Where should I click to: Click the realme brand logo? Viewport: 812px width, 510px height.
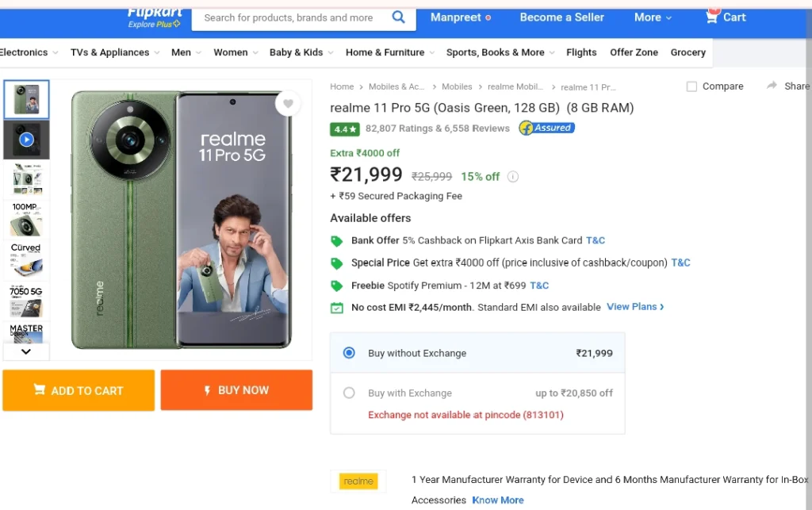tap(358, 481)
